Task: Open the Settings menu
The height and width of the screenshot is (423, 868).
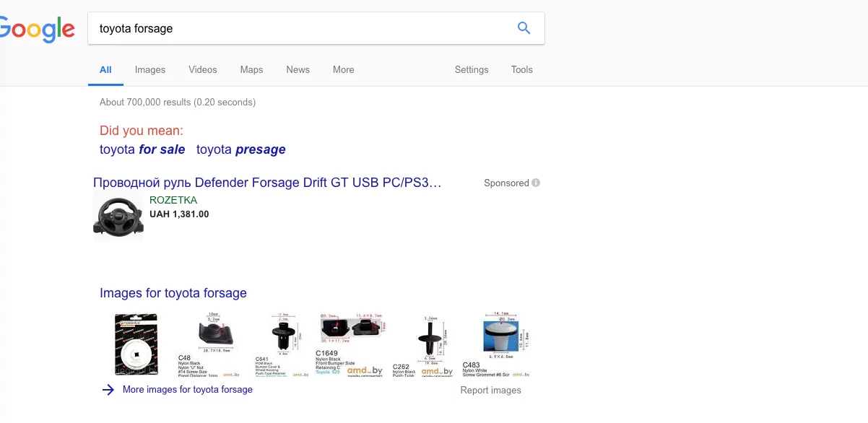Action: coord(472,70)
